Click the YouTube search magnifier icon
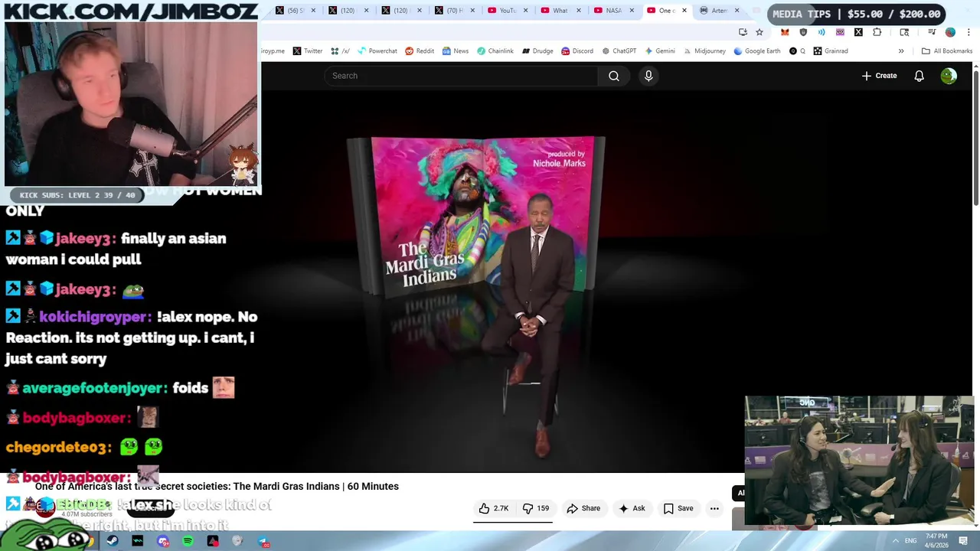Image resolution: width=980 pixels, height=551 pixels. (613, 76)
